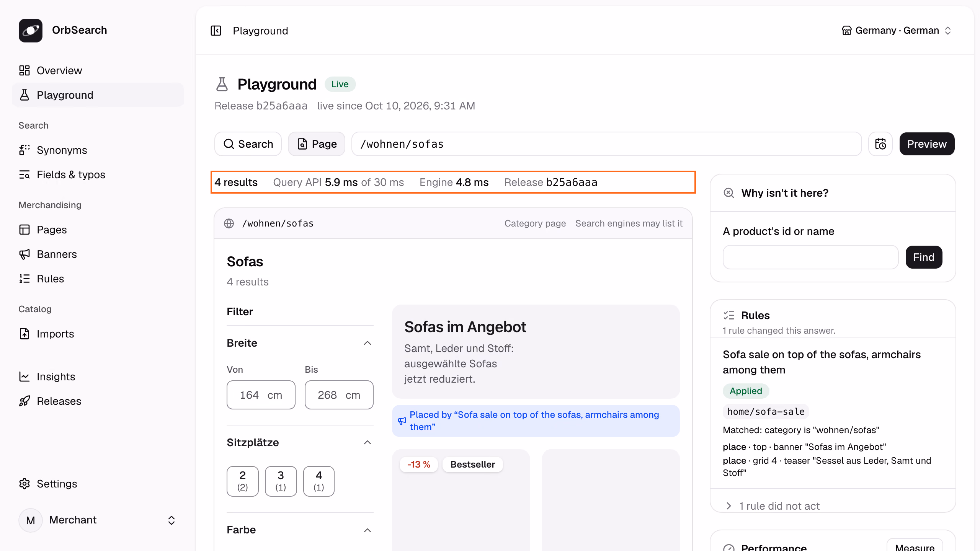
Task: Open Rules in the sidebar
Action: click(x=98, y=279)
